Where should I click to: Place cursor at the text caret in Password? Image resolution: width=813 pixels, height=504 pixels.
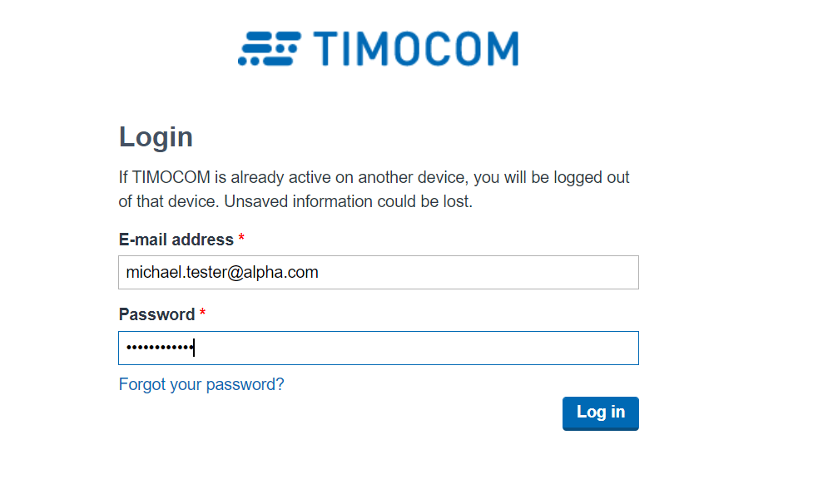click(194, 348)
